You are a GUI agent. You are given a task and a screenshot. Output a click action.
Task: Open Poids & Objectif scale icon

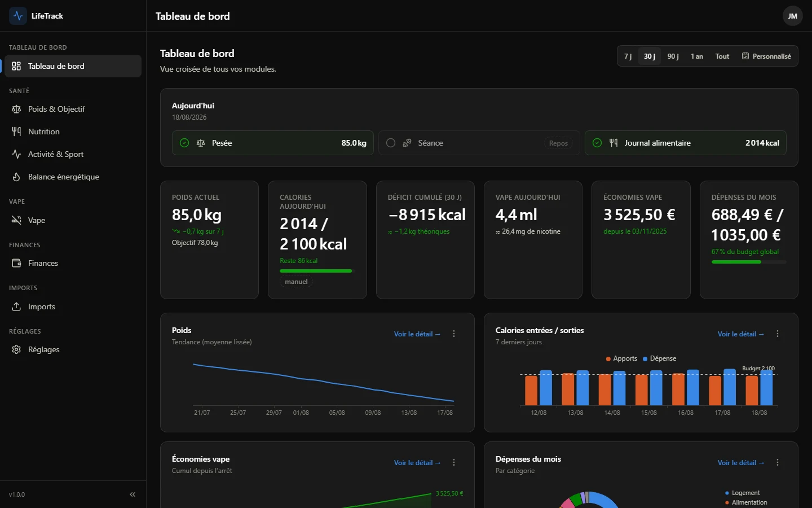click(16, 109)
